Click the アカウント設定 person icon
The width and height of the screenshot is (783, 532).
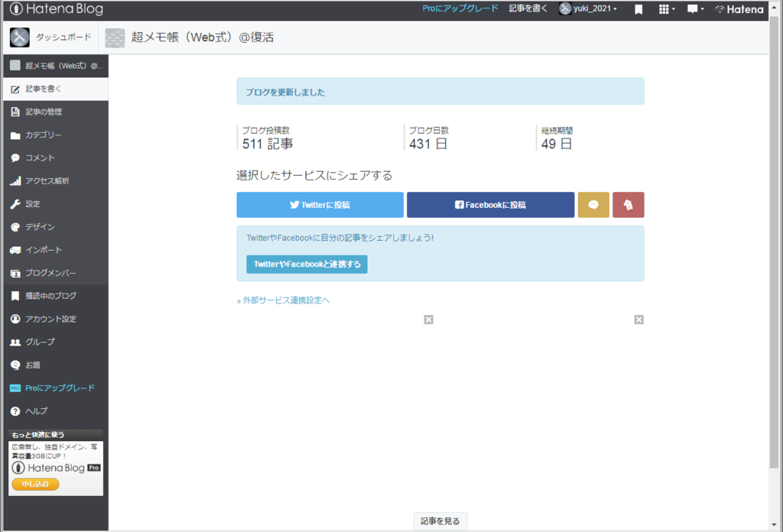pyautogui.click(x=15, y=319)
